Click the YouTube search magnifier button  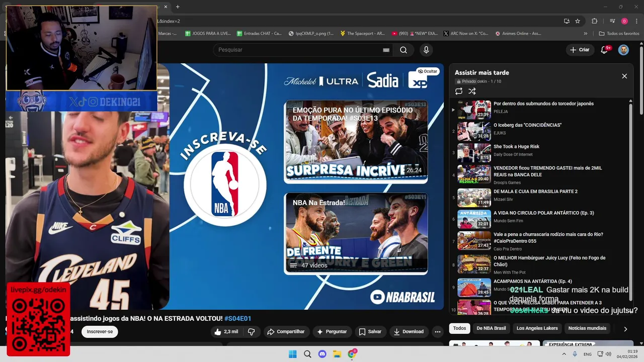point(404,50)
